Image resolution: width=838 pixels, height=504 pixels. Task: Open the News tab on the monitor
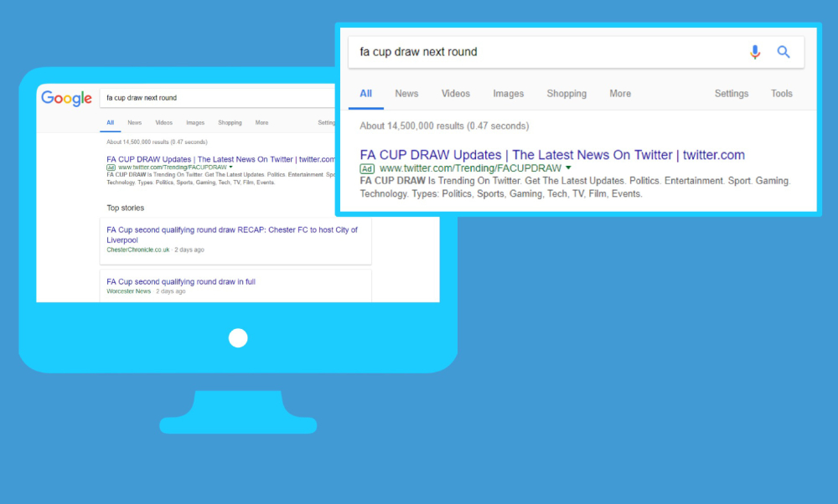[x=135, y=123]
